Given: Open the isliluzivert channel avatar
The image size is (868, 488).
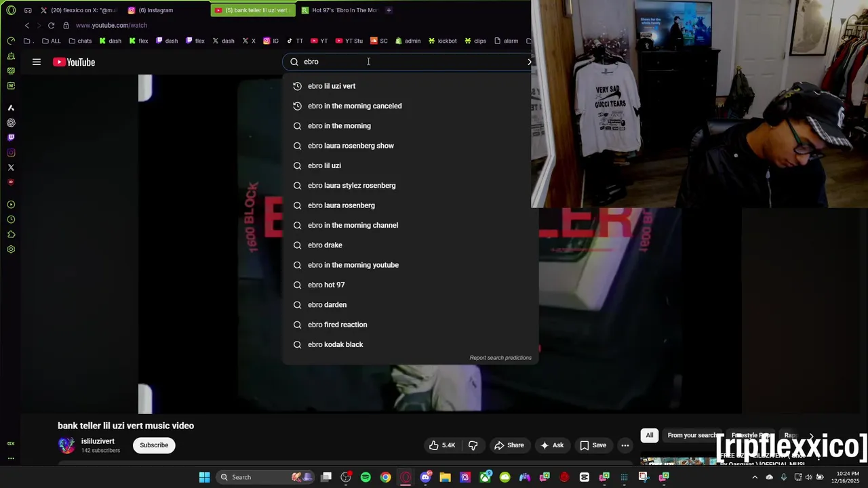Looking at the screenshot, I should (66, 445).
